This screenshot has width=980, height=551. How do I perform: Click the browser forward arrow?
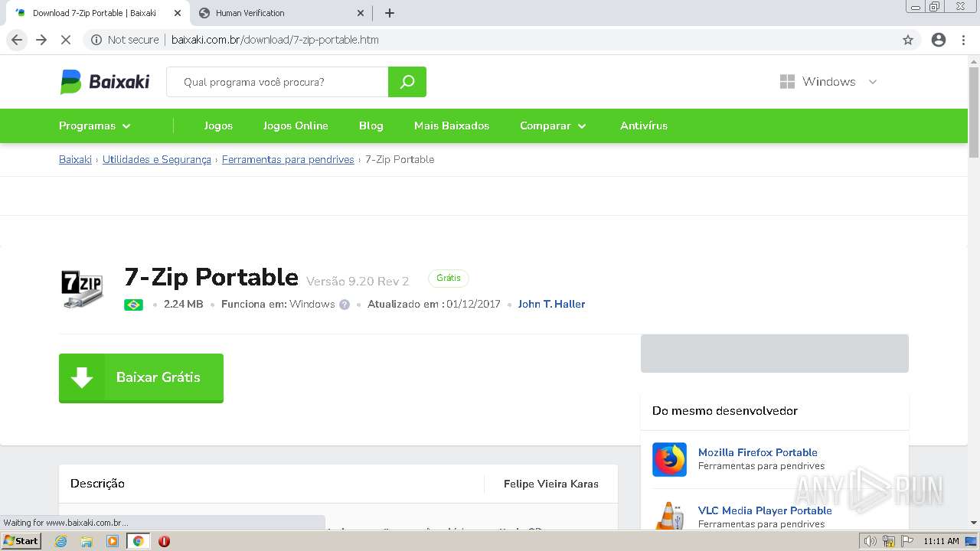(41, 40)
